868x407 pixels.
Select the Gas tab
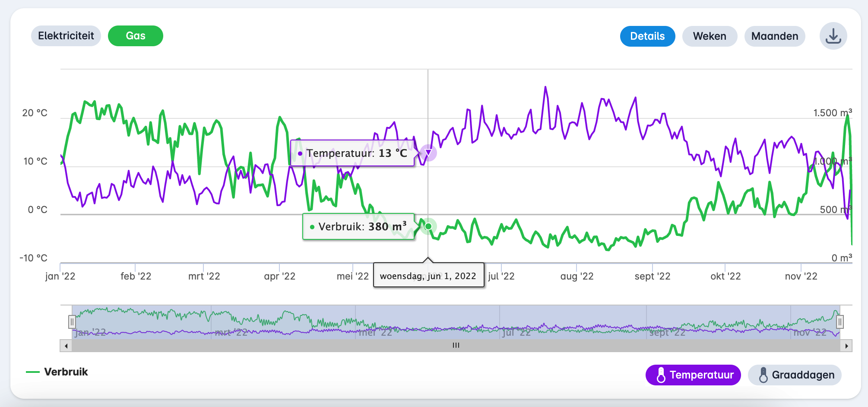135,36
